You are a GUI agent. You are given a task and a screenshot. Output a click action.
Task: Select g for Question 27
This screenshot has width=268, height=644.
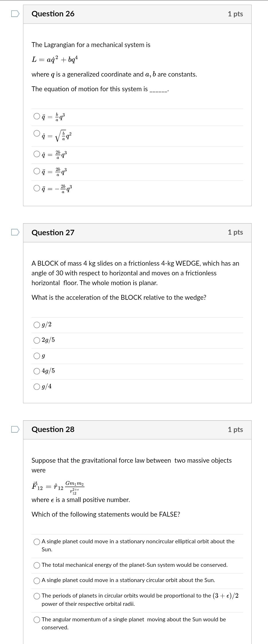[36, 356]
